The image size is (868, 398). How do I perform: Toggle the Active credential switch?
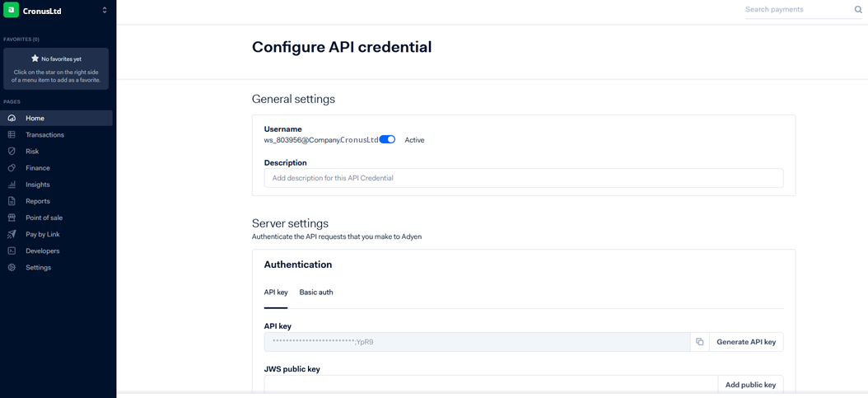(x=387, y=140)
